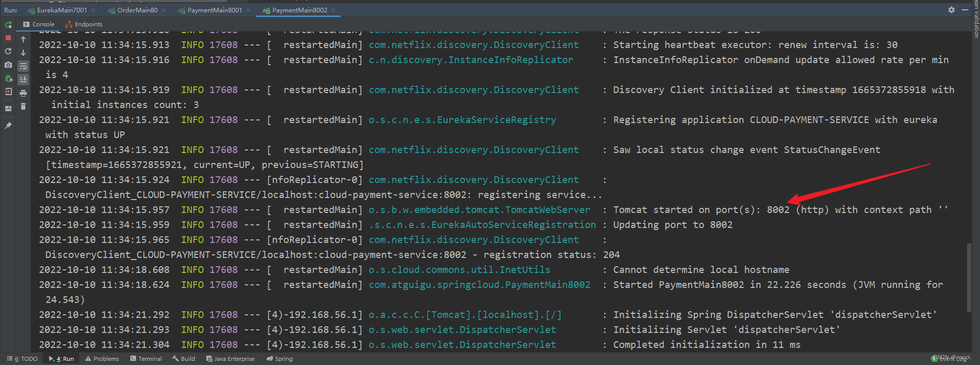Open the Spring tool window
Viewport: 980px width, 365px height.
click(x=279, y=359)
